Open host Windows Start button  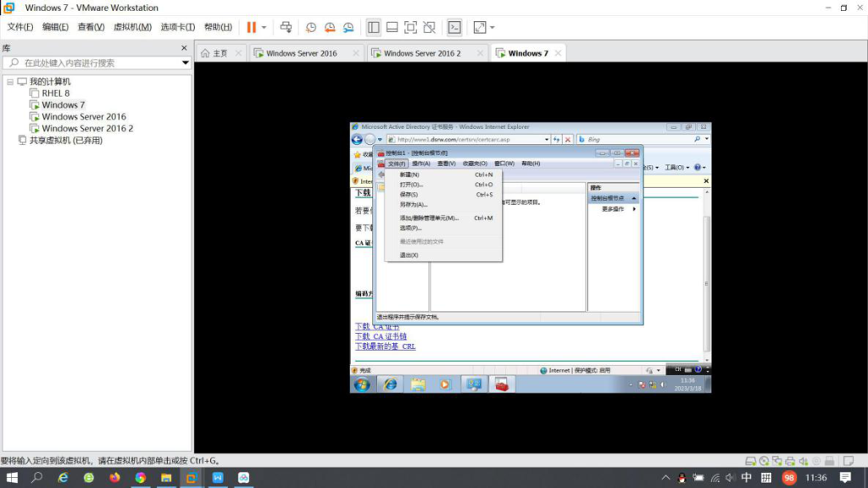click(x=12, y=478)
